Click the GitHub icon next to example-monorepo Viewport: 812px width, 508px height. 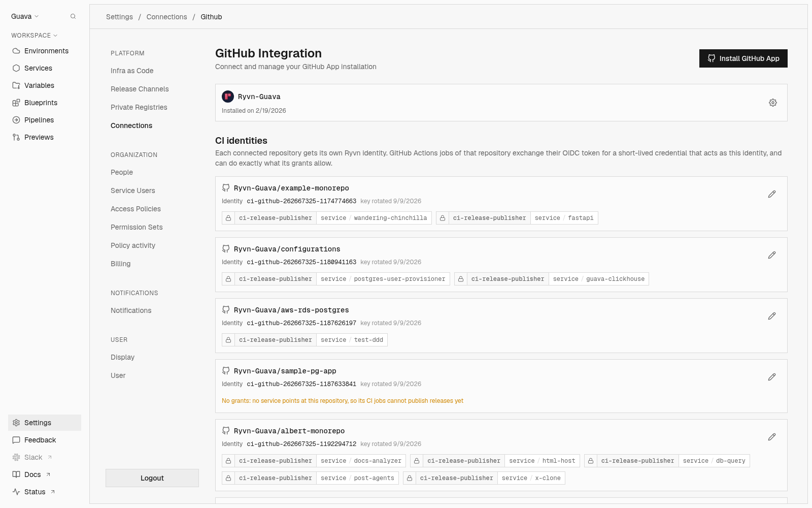click(226, 188)
